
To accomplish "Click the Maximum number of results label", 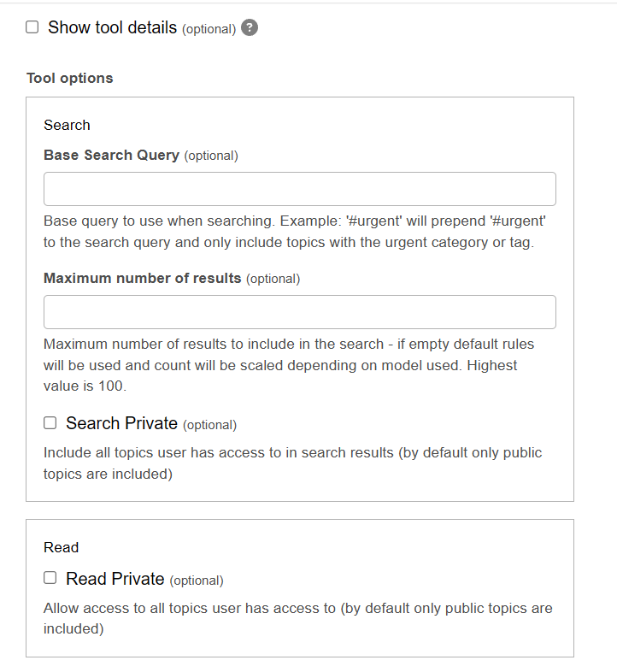I will coord(142,278).
